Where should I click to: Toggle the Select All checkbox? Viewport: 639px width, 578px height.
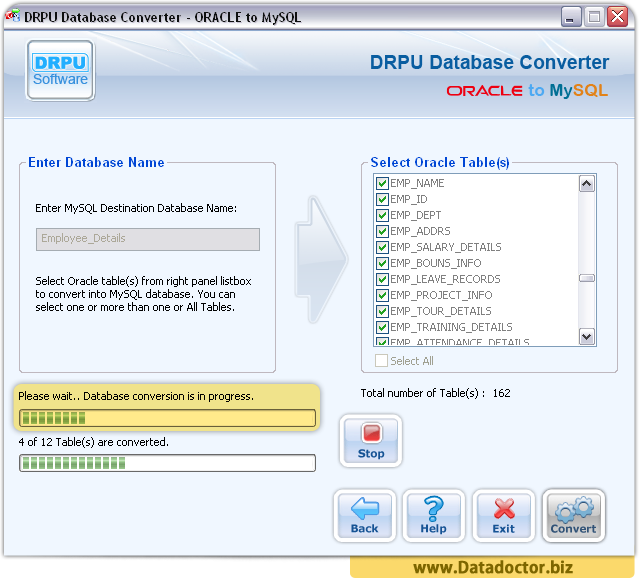click(381, 361)
